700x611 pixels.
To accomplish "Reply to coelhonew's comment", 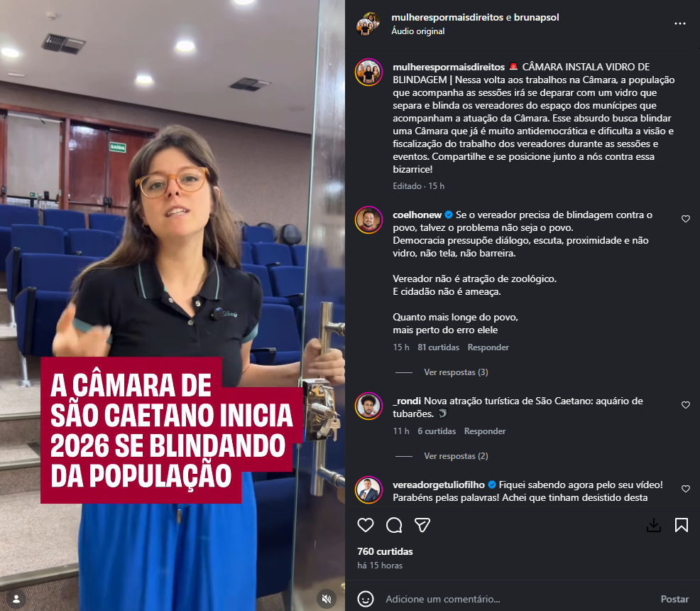I will click(x=488, y=347).
